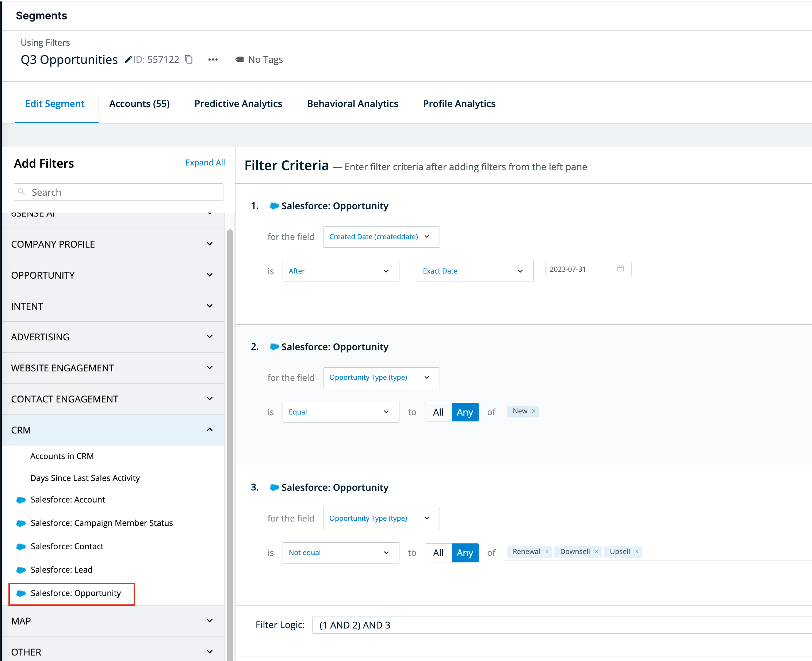
Task: Expand the INTENT filter category
Action: coord(113,306)
